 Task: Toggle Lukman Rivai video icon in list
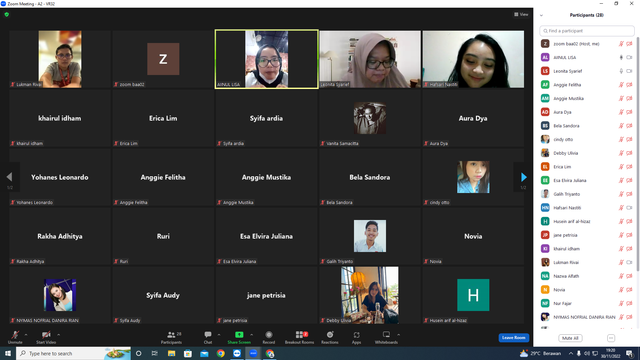pyautogui.click(x=629, y=262)
